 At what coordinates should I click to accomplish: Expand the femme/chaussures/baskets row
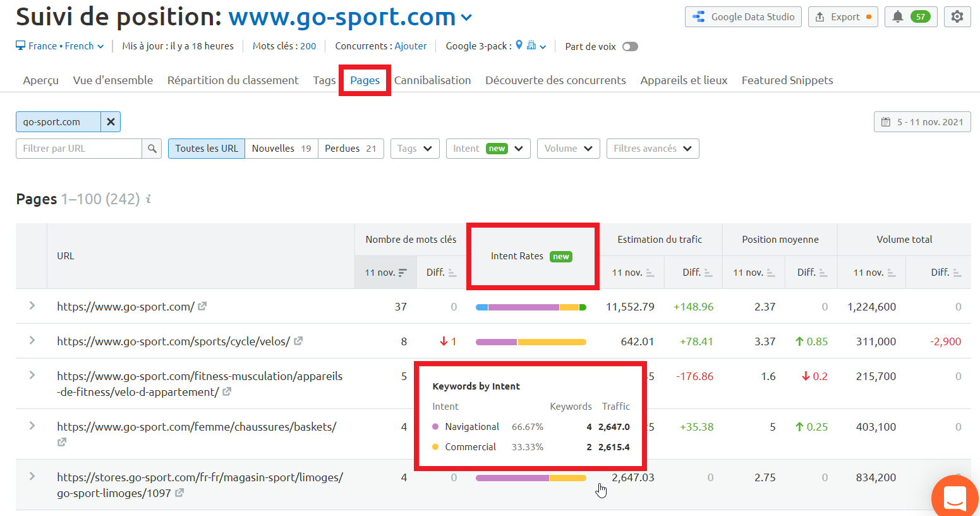point(32,426)
